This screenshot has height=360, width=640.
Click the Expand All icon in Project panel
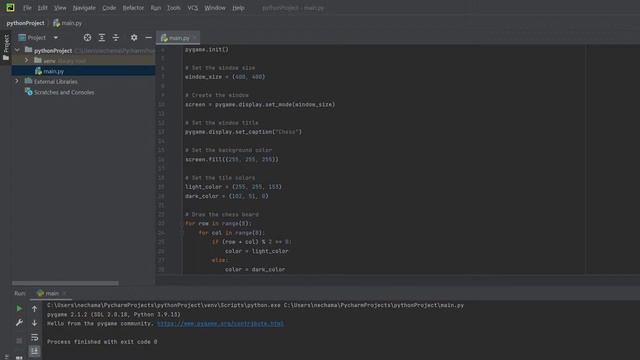pyautogui.click(x=102, y=38)
